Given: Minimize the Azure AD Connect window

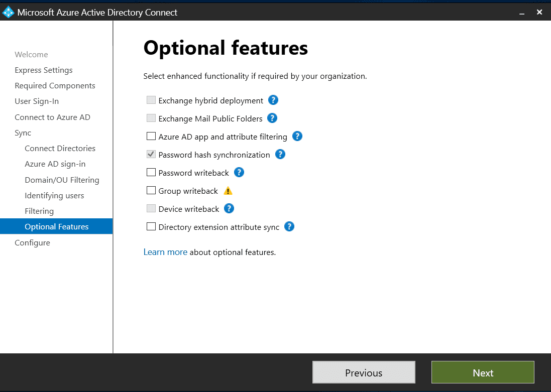Looking at the screenshot, I should coord(522,13).
